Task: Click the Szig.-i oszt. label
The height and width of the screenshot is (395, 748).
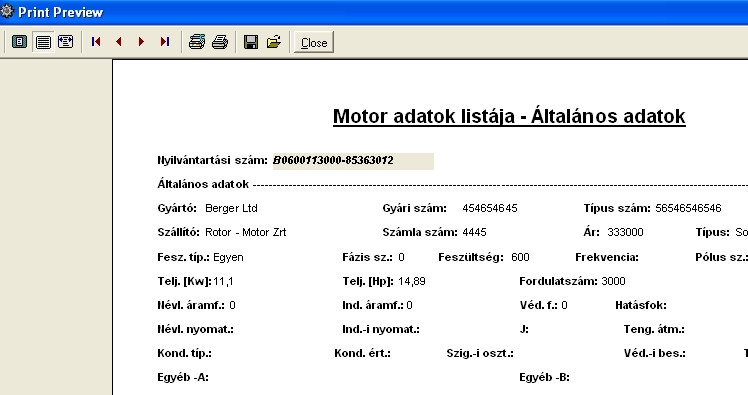Action: click(x=480, y=353)
